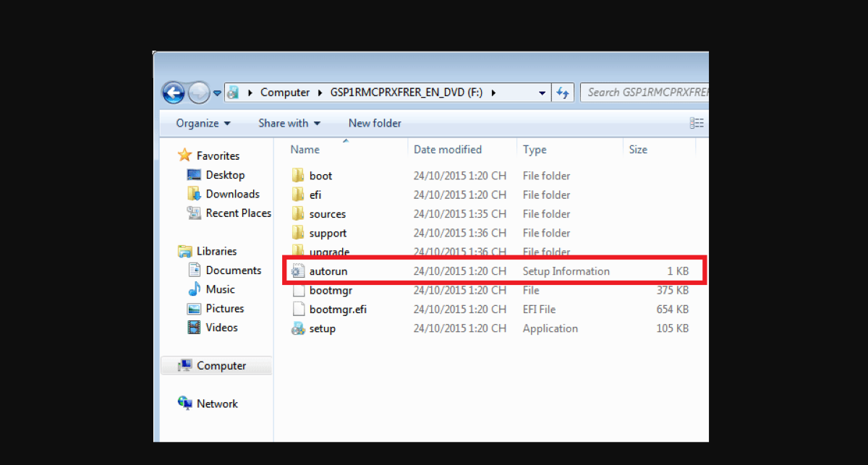Click the sources folder name
The image size is (868, 465).
pyautogui.click(x=328, y=214)
